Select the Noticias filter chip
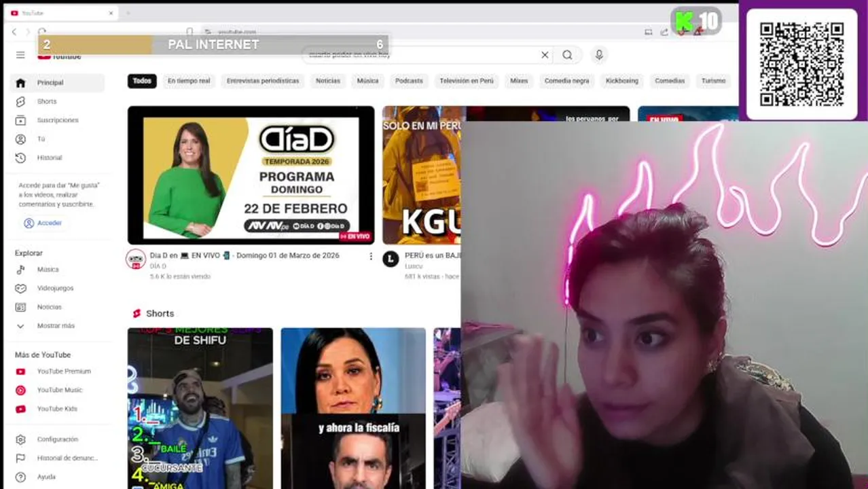Screen dimensions: 868x489 coord(328,81)
